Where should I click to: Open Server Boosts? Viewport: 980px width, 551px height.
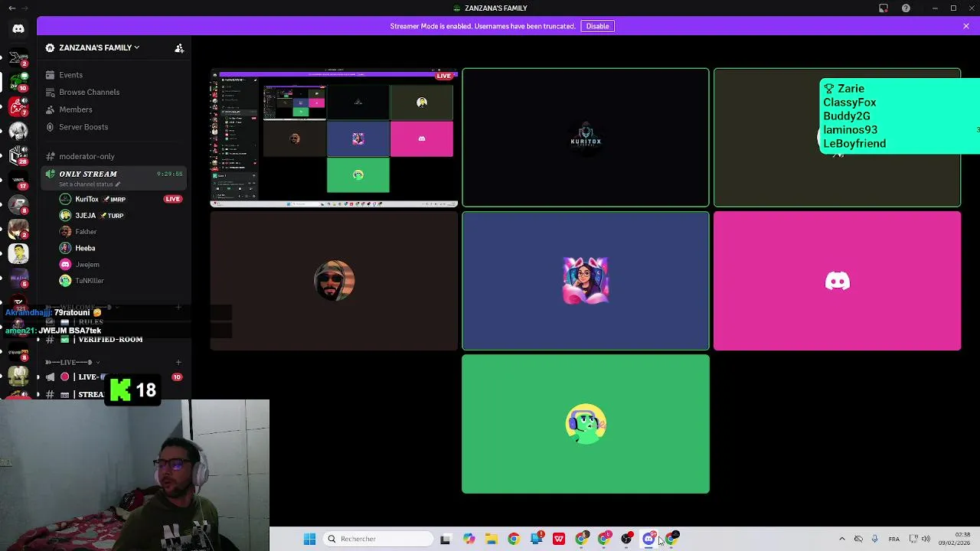click(x=115, y=127)
